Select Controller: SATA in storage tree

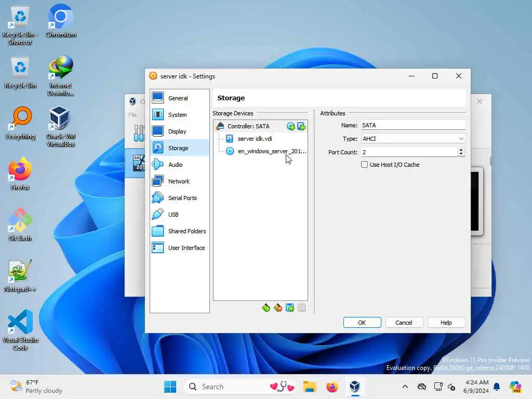(x=248, y=126)
